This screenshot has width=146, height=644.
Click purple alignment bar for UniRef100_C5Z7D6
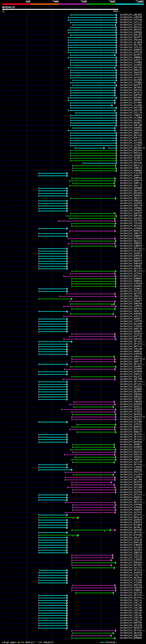pyautogui.click(x=87, y=221)
